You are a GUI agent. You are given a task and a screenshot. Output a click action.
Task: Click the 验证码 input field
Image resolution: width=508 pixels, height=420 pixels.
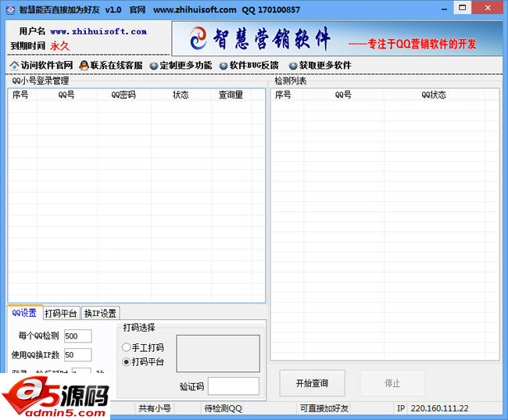click(x=234, y=386)
